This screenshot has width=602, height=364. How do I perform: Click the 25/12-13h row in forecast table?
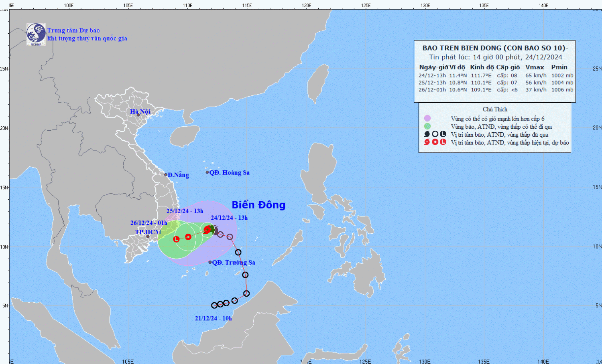coord(496,83)
